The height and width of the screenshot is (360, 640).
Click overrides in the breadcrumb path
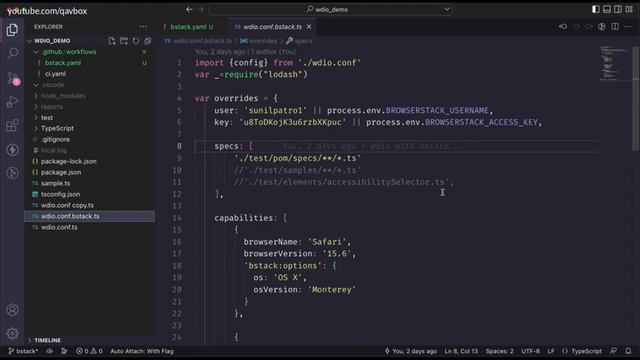(x=263, y=41)
